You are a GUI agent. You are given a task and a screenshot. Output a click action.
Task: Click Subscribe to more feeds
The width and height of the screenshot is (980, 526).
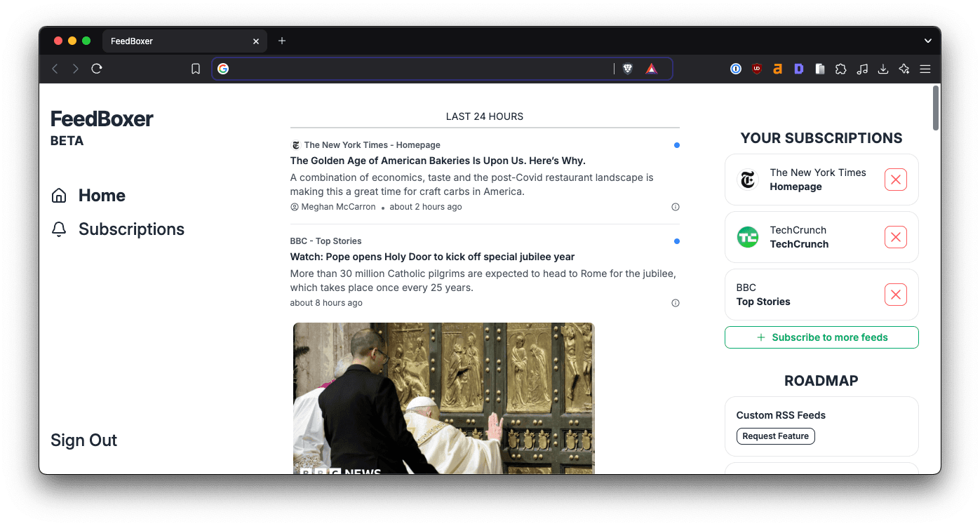pyautogui.click(x=821, y=337)
